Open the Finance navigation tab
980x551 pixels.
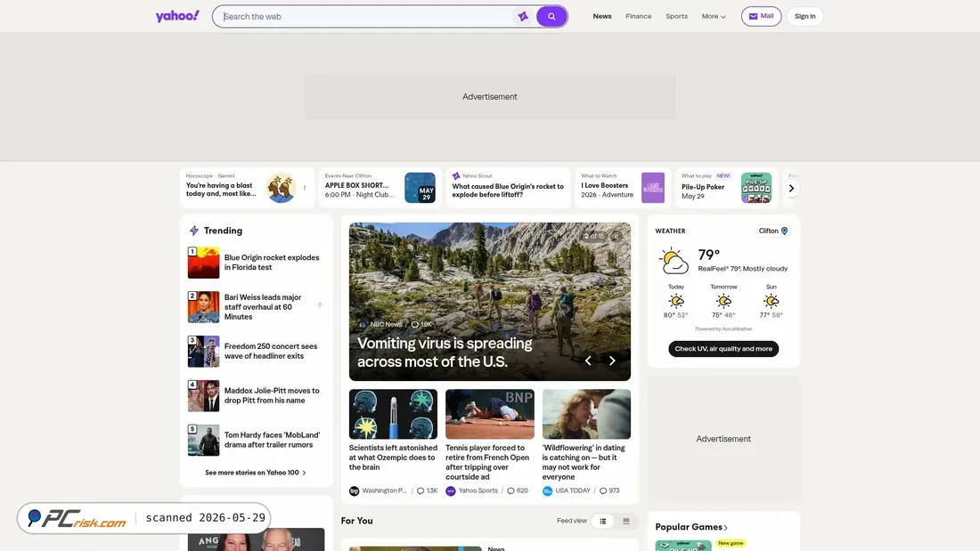click(638, 16)
